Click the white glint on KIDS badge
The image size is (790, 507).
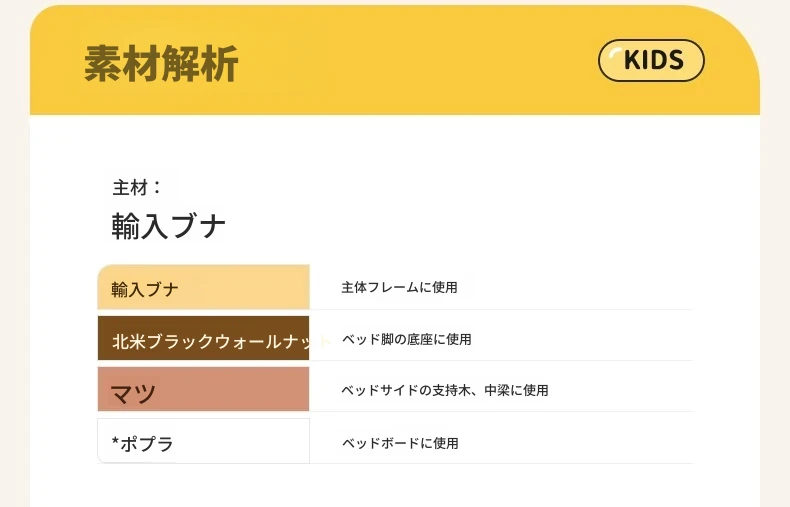(615, 54)
